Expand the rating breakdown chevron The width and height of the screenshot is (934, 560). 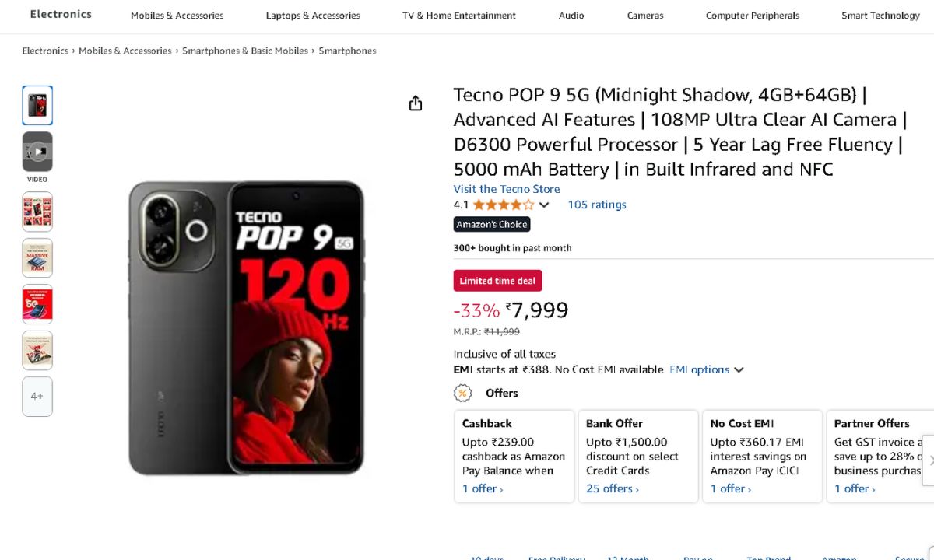[x=544, y=205]
